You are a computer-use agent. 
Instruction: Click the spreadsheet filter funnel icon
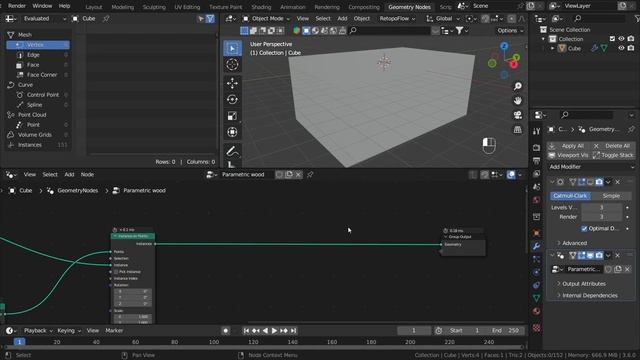pos(210,19)
